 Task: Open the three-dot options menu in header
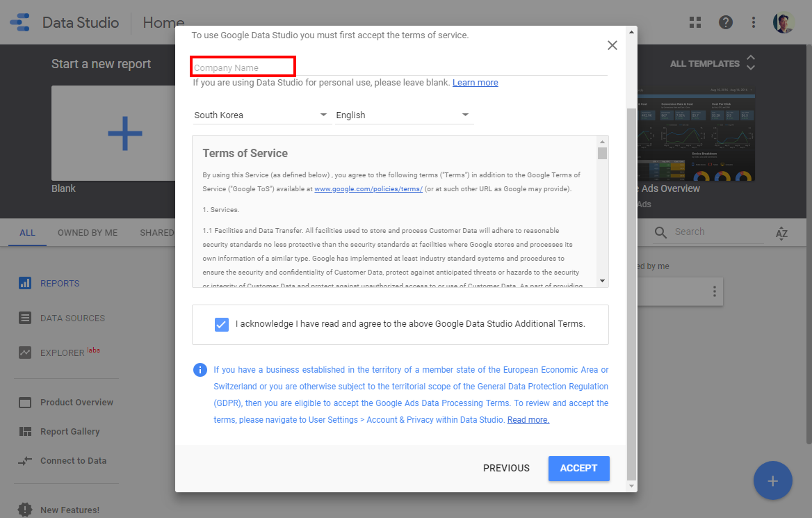[x=754, y=22]
